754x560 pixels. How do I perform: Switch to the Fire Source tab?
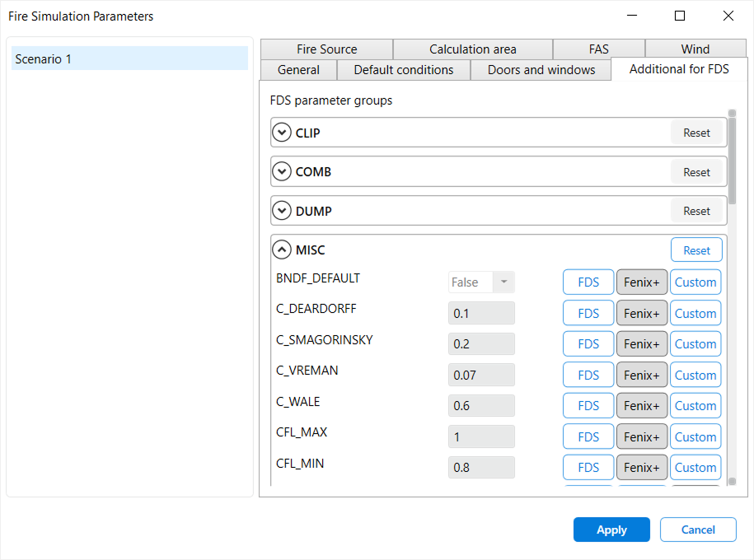point(325,49)
